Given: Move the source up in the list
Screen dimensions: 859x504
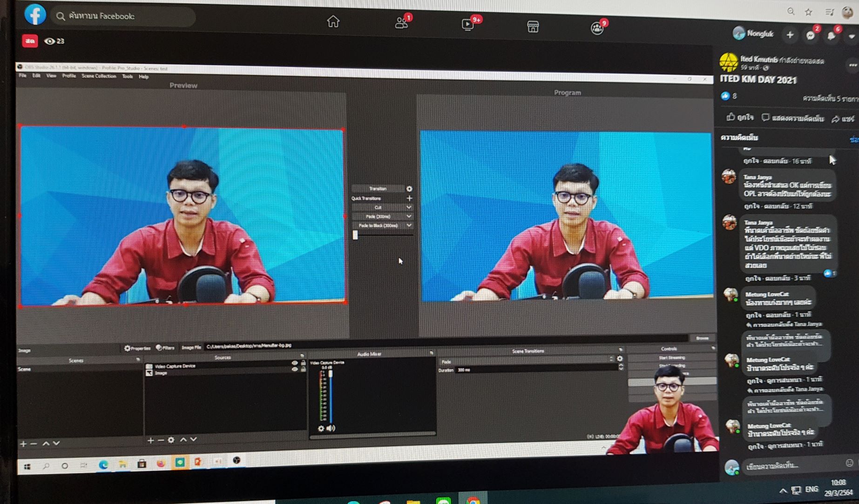Looking at the screenshot, I should click(183, 439).
